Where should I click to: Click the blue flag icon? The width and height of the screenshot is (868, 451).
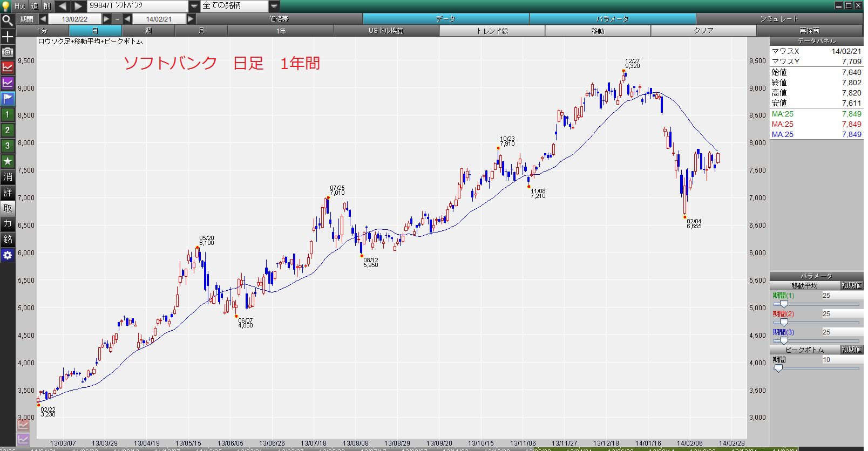coord(8,99)
